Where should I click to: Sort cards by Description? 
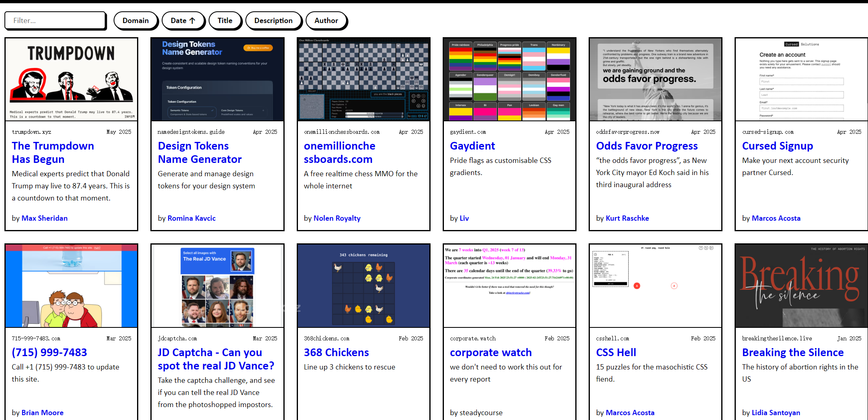pos(274,21)
